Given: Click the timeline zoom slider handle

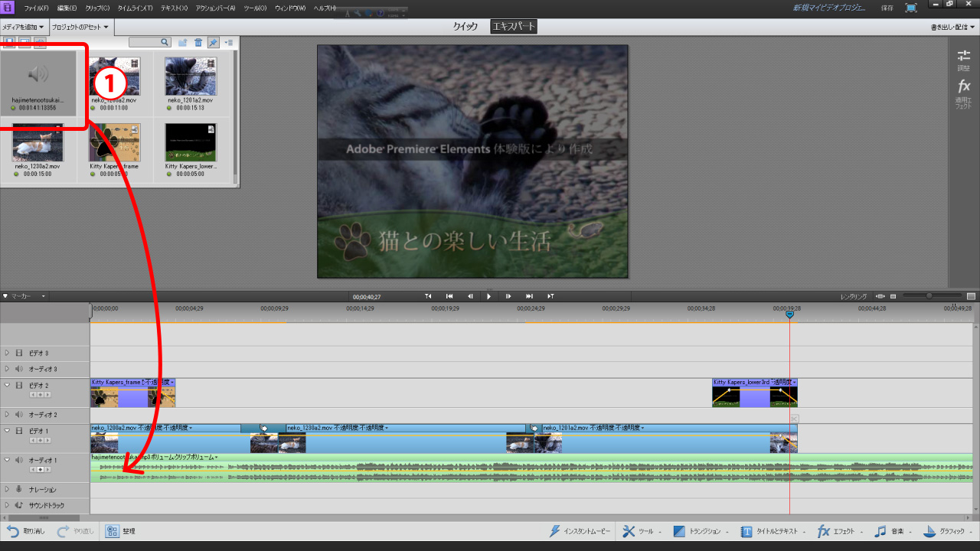Looking at the screenshot, I should pos(929,296).
